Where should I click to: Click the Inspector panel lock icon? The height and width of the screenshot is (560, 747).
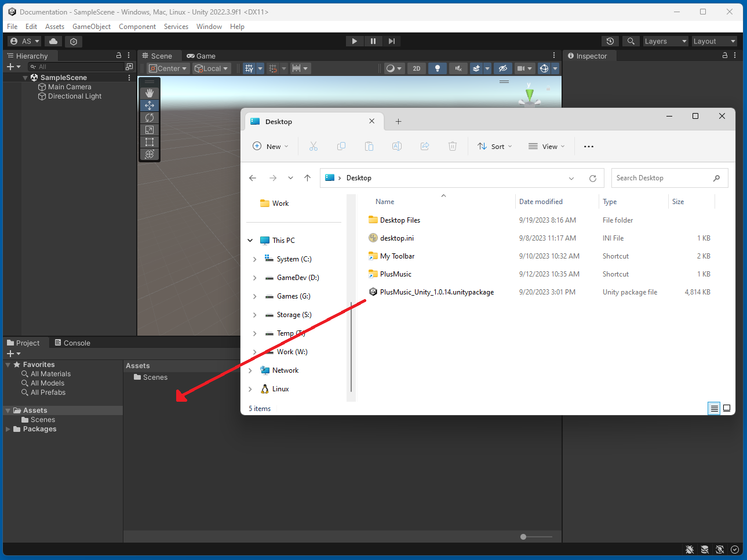724,56
